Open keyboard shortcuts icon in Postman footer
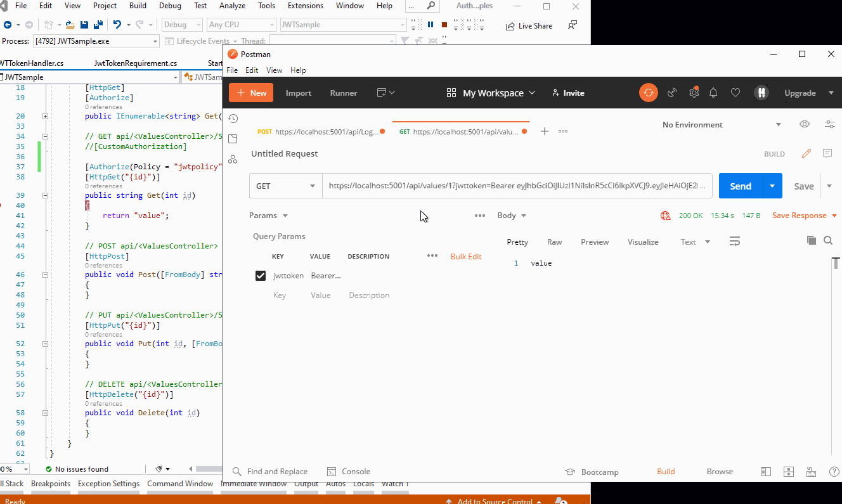This screenshot has height=504, width=842. tap(811, 472)
